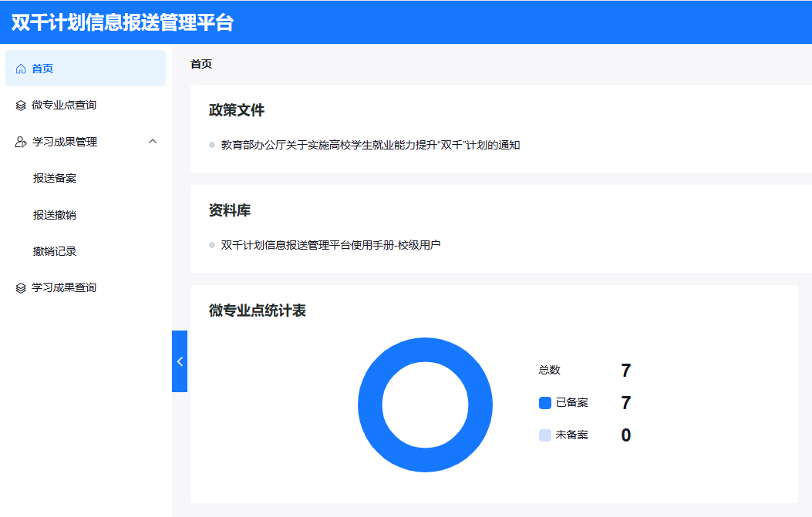Click the stacked-books icon next to 微专业点查询

pyautogui.click(x=21, y=105)
